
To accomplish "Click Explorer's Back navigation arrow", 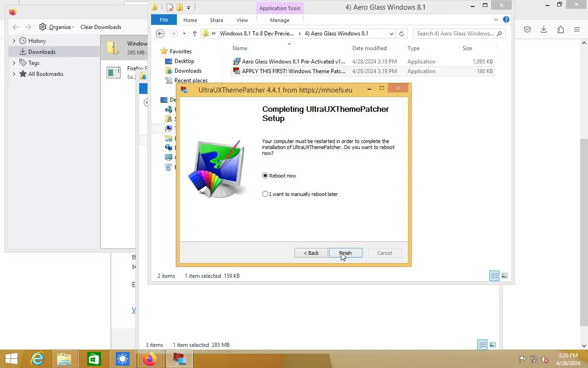I will coord(160,34).
